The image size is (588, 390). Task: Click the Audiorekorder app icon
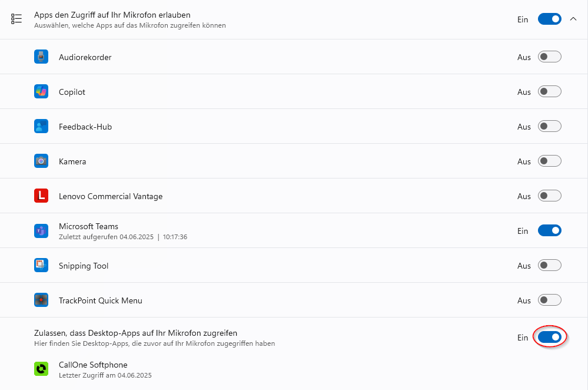tap(41, 57)
